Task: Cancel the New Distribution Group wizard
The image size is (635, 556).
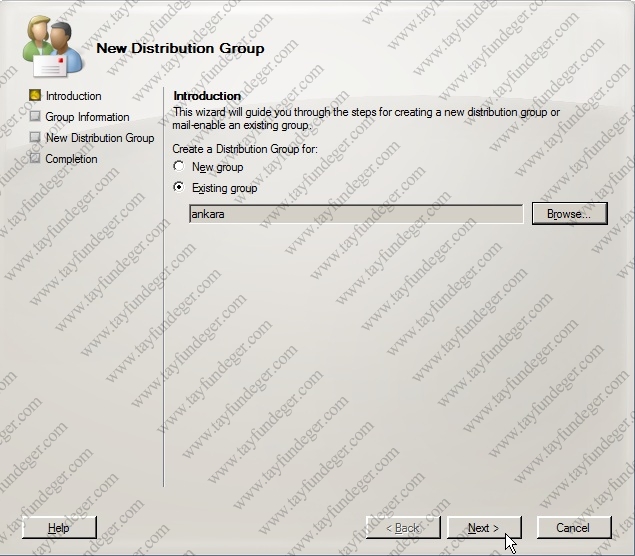Action: pyautogui.click(x=573, y=527)
